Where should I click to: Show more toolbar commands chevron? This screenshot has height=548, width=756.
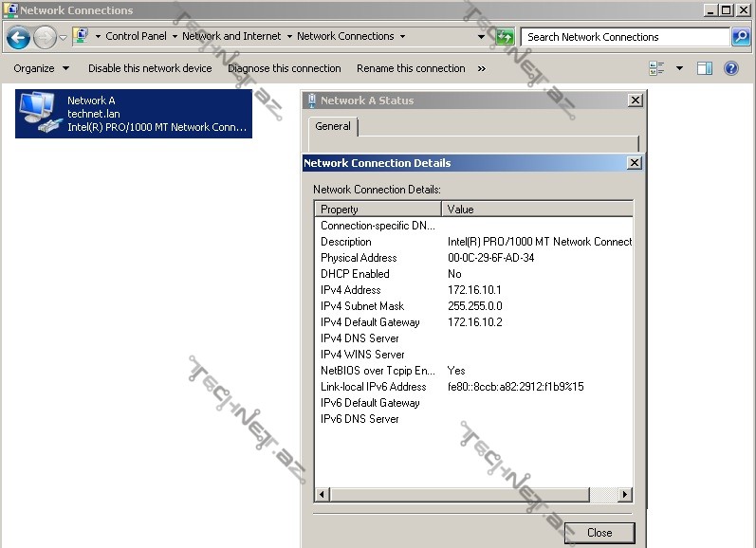pos(482,68)
